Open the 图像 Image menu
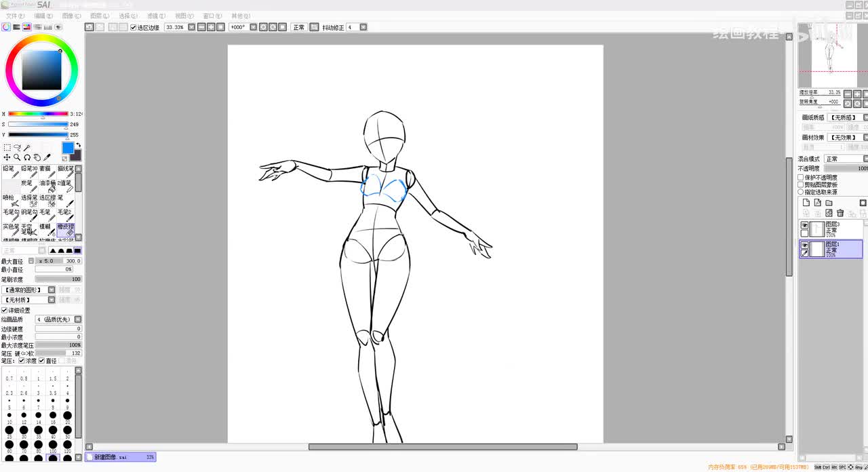This screenshot has width=868, height=472. point(71,16)
